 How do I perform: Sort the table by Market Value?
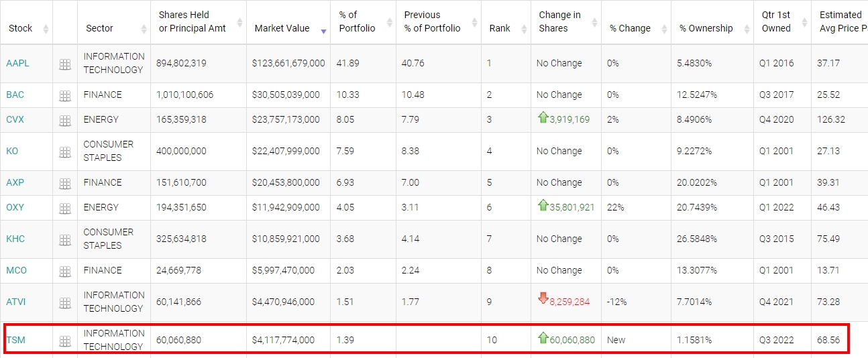(x=282, y=28)
